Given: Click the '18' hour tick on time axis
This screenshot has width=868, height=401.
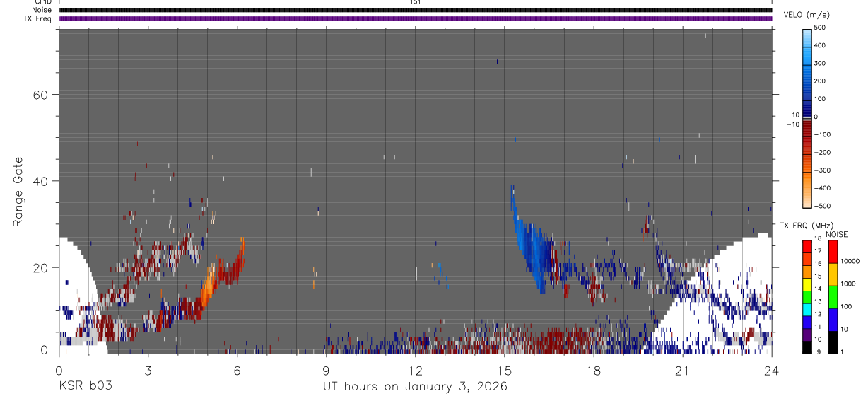Looking at the screenshot, I should point(593,370).
